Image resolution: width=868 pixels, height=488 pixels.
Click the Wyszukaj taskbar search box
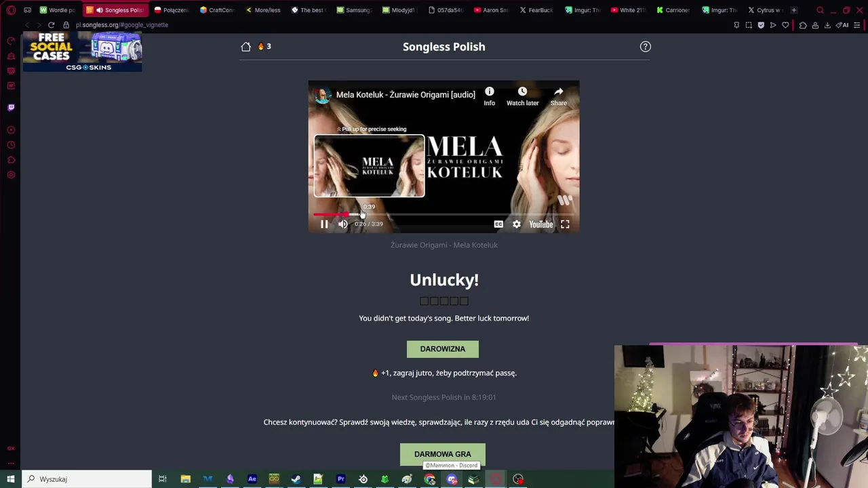point(87,479)
